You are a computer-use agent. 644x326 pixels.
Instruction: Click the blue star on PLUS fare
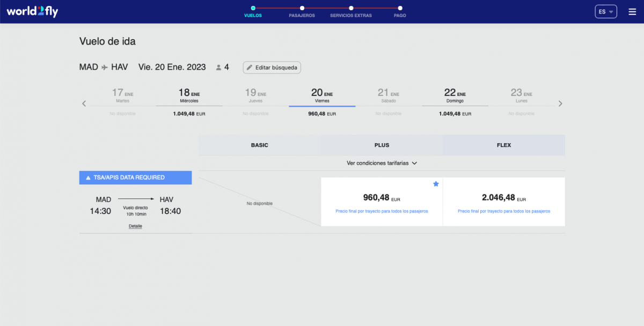[x=436, y=184]
